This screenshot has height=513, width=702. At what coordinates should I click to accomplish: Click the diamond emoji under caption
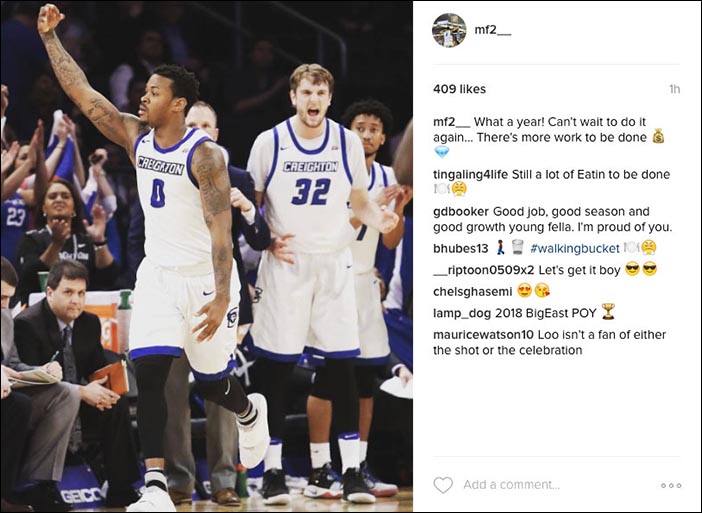click(441, 153)
